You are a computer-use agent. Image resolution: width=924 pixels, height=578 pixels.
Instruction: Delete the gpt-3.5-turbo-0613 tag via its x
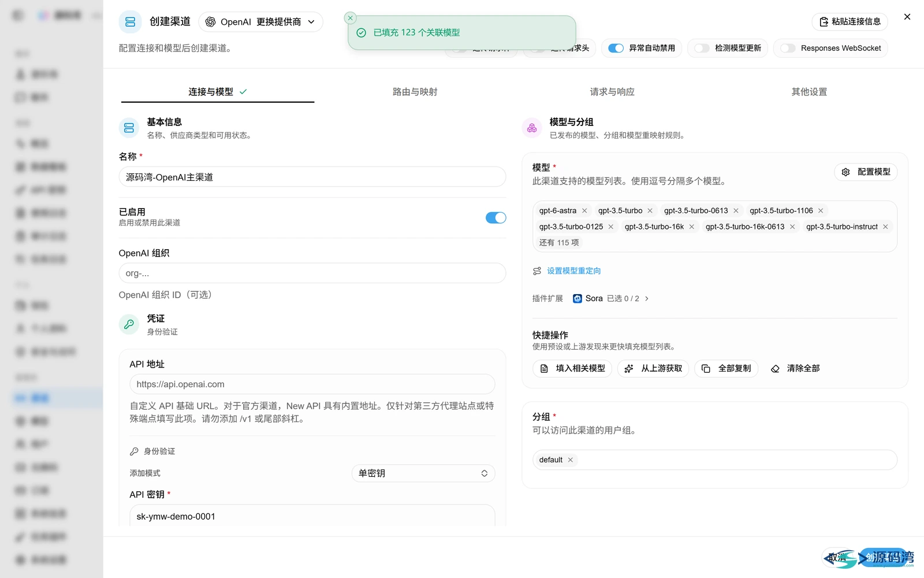point(736,211)
